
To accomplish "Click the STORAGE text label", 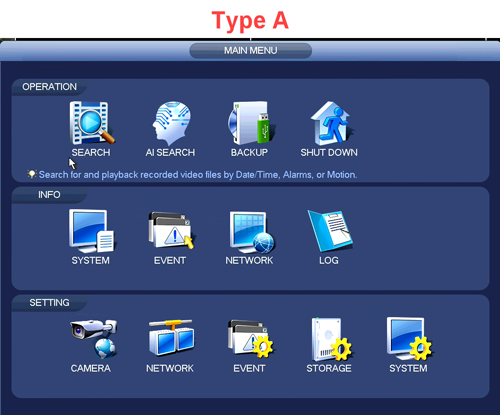I will pos(329,368).
